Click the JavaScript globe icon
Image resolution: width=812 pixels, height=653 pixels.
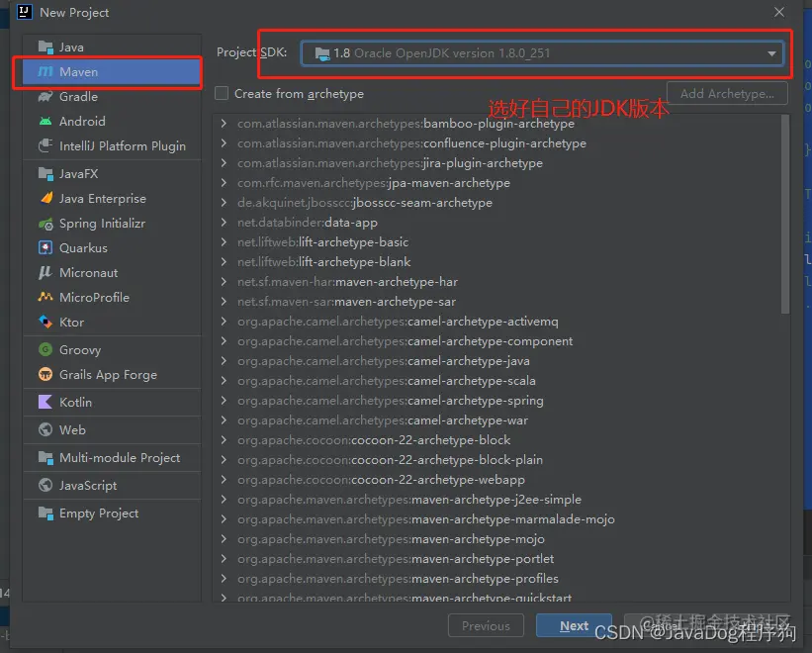(x=45, y=485)
